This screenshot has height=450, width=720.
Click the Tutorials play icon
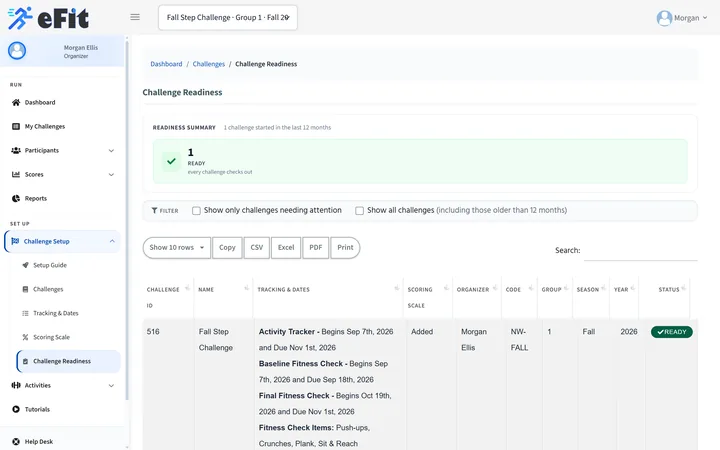[x=16, y=409]
